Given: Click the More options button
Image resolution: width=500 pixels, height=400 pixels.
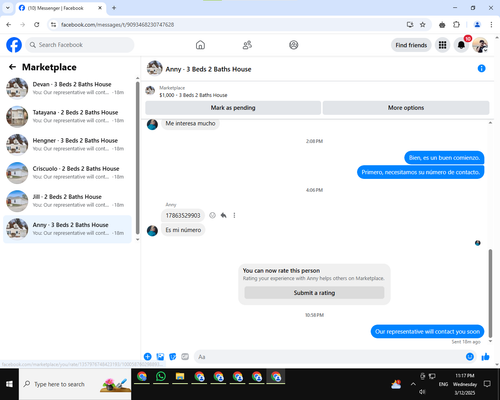Looking at the screenshot, I should 406,108.
